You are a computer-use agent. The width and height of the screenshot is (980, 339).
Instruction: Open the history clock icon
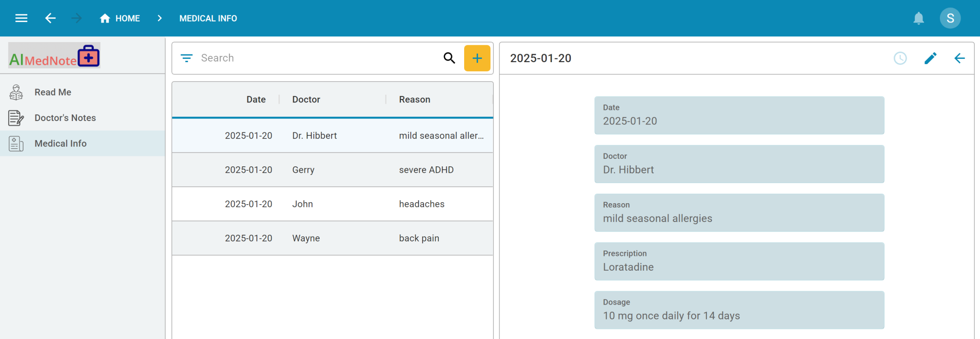[x=900, y=58]
